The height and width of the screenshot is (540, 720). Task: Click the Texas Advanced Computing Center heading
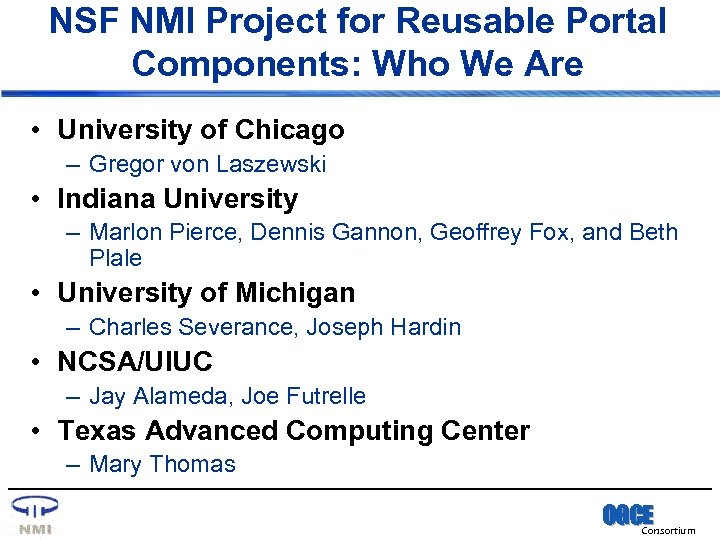click(x=293, y=431)
